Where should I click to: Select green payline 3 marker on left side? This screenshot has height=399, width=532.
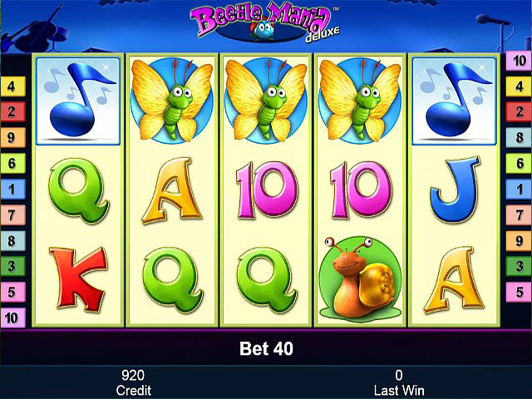click(x=13, y=266)
